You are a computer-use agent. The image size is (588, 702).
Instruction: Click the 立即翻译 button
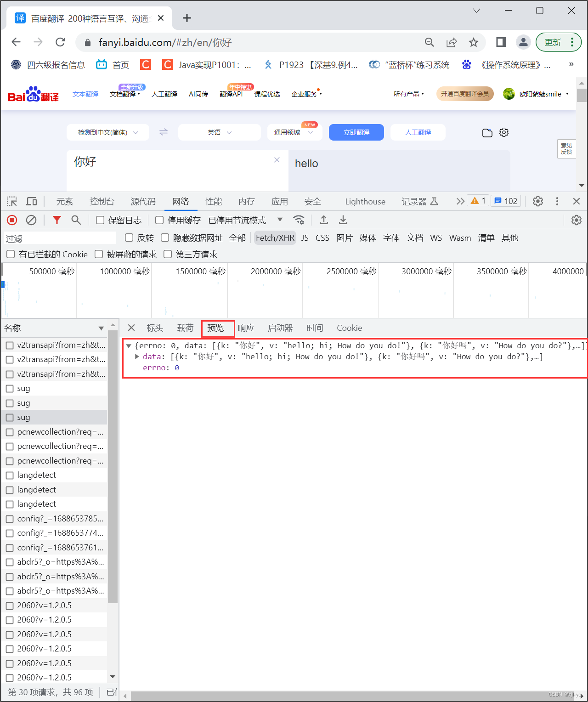point(356,132)
